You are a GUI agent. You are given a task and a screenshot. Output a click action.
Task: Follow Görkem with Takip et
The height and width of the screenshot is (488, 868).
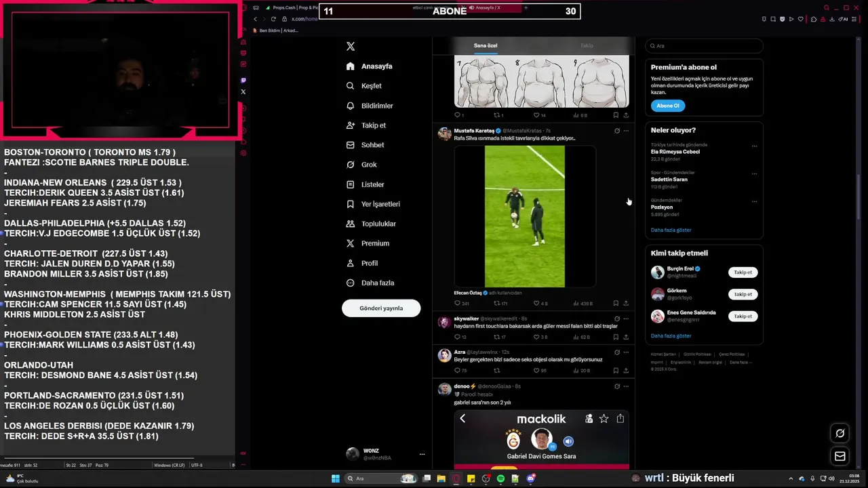pyautogui.click(x=743, y=294)
